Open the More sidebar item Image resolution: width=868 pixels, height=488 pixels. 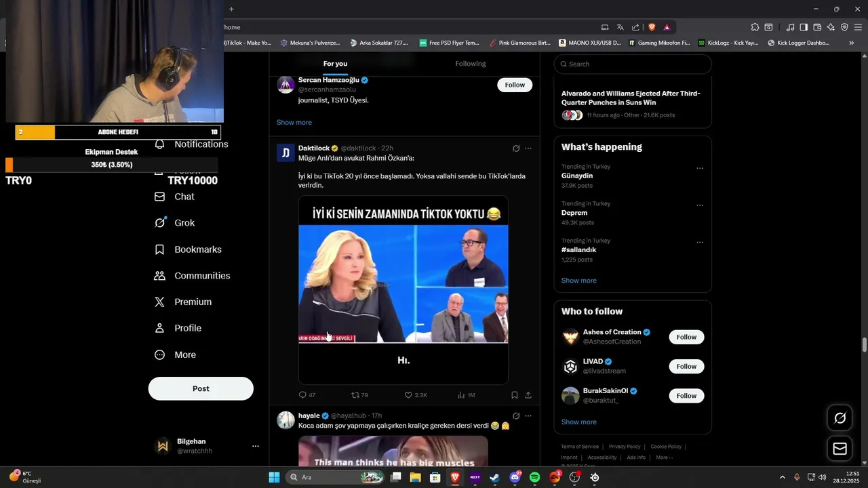(175, 354)
